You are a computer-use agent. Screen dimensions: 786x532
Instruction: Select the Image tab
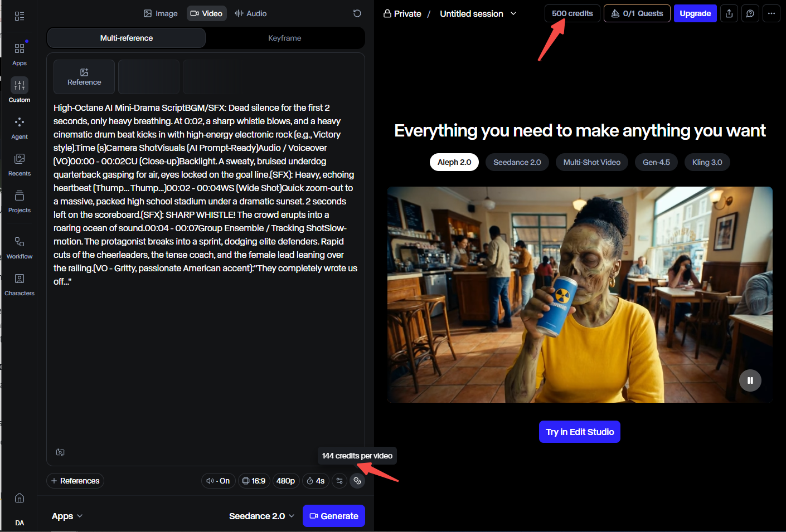pos(161,13)
